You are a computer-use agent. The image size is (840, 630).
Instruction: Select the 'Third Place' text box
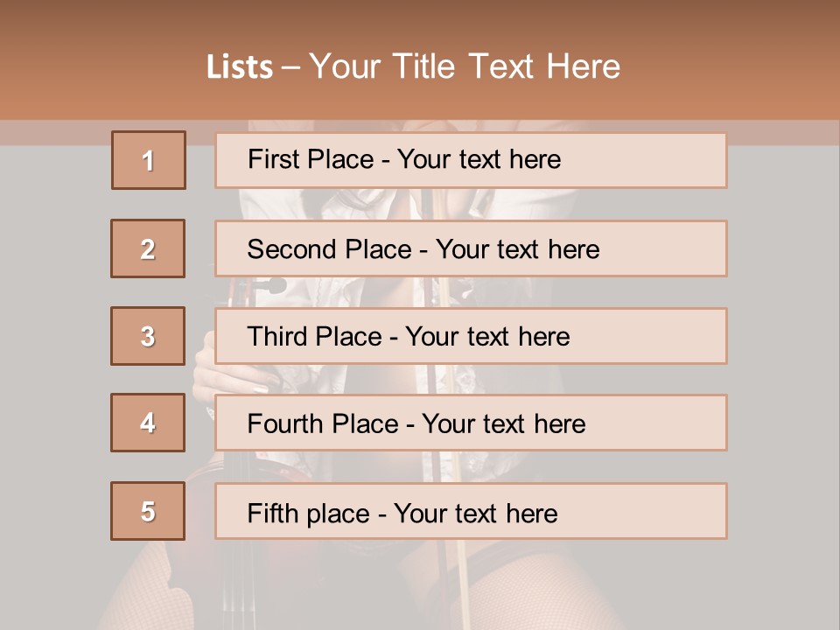pyautogui.click(x=471, y=336)
